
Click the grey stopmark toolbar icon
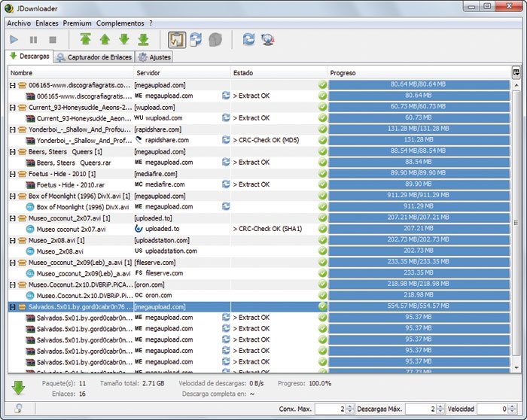(215, 40)
